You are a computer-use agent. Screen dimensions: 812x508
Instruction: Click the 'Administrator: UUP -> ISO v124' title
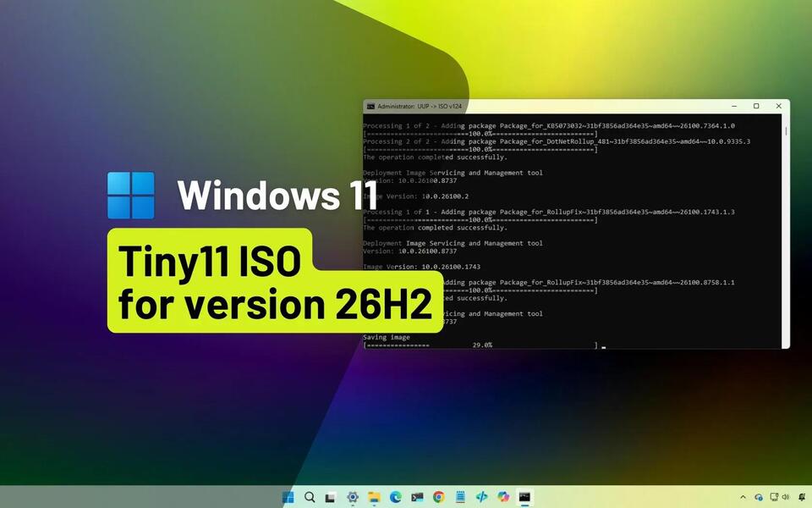420,107
